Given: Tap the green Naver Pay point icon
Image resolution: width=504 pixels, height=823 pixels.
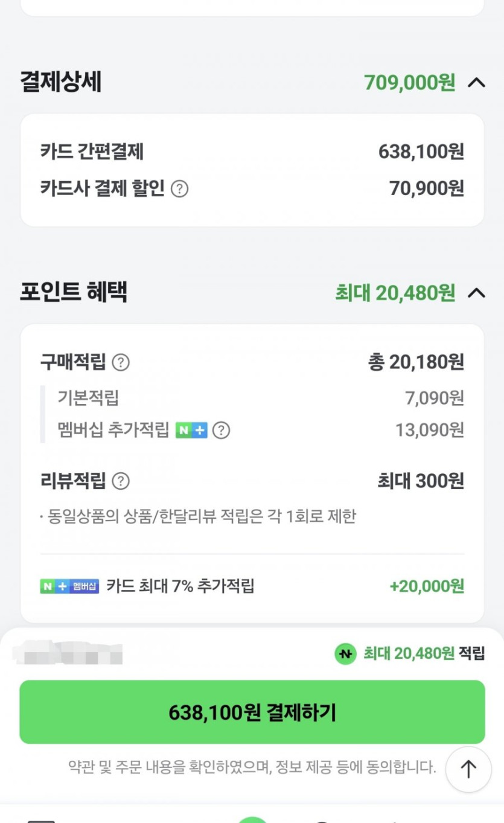Looking at the screenshot, I should pos(345,653).
